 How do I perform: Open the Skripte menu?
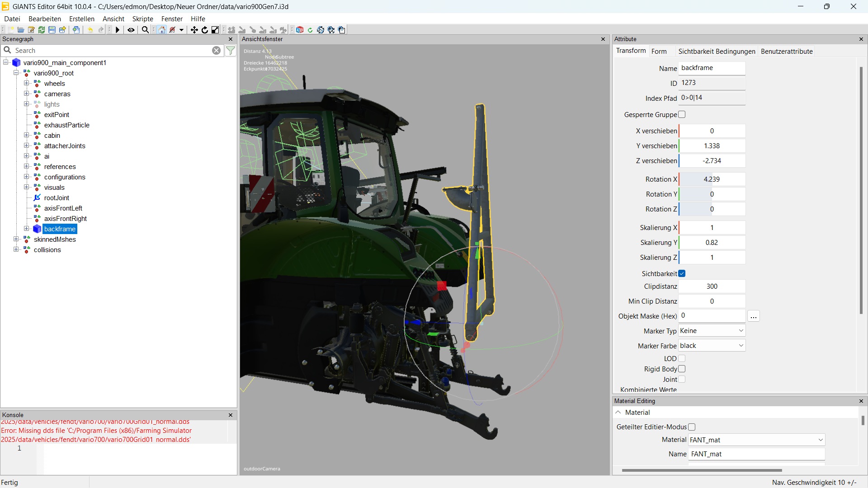pyautogui.click(x=142, y=19)
